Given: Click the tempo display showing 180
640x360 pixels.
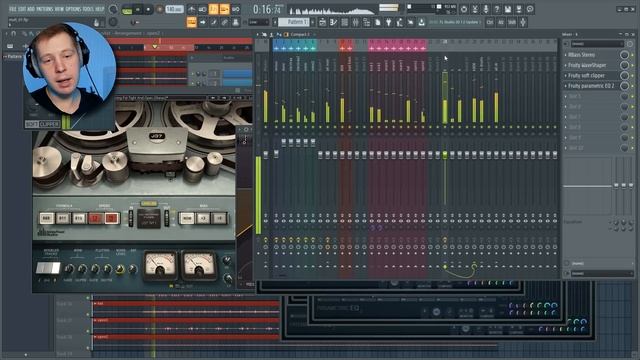Looking at the screenshot, I should click(x=174, y=9).
